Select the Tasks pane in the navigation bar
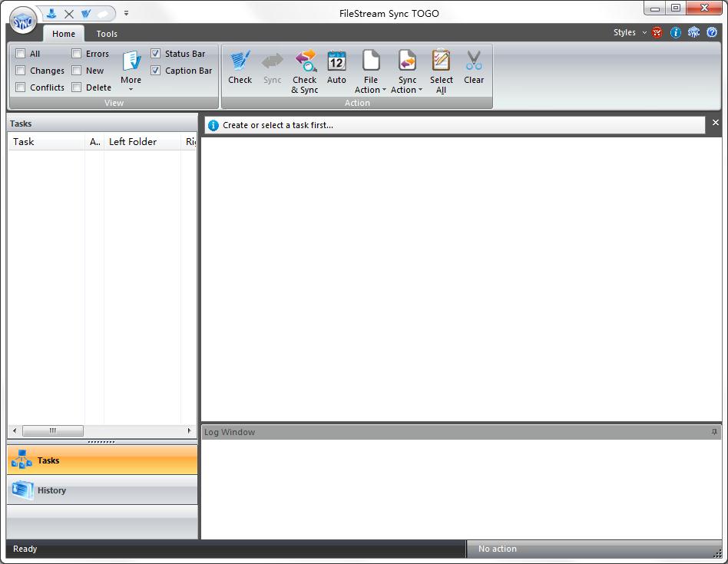 (102, 460)
